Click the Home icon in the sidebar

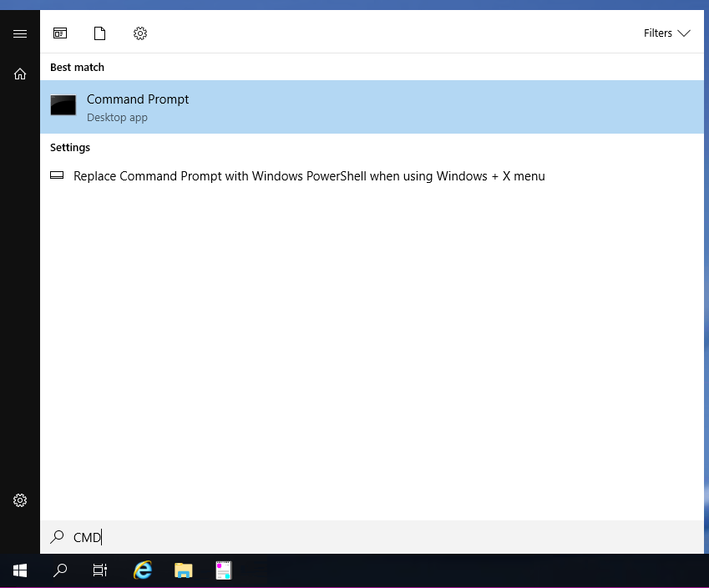(x=20, y=74)
